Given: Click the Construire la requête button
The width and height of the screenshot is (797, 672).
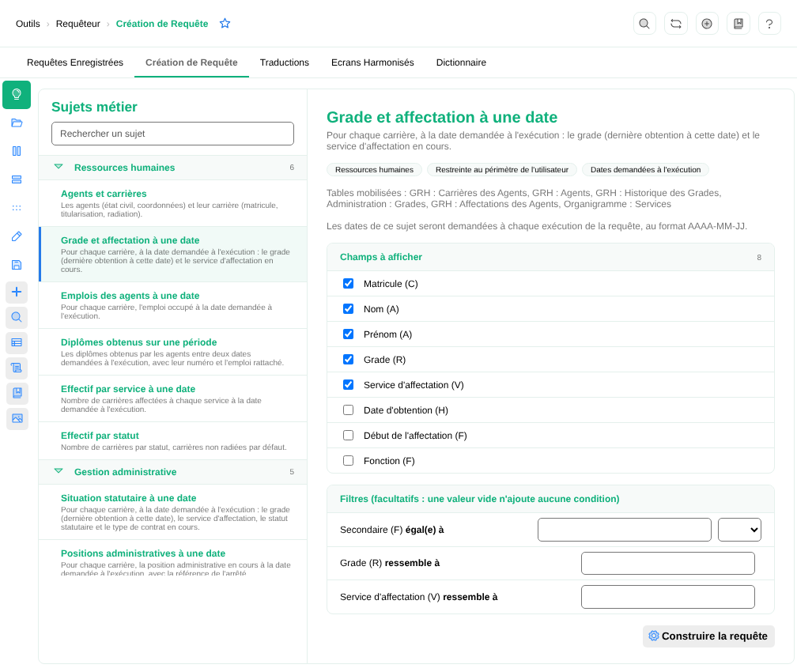Looking at the screenshot, I should (708, 636).
